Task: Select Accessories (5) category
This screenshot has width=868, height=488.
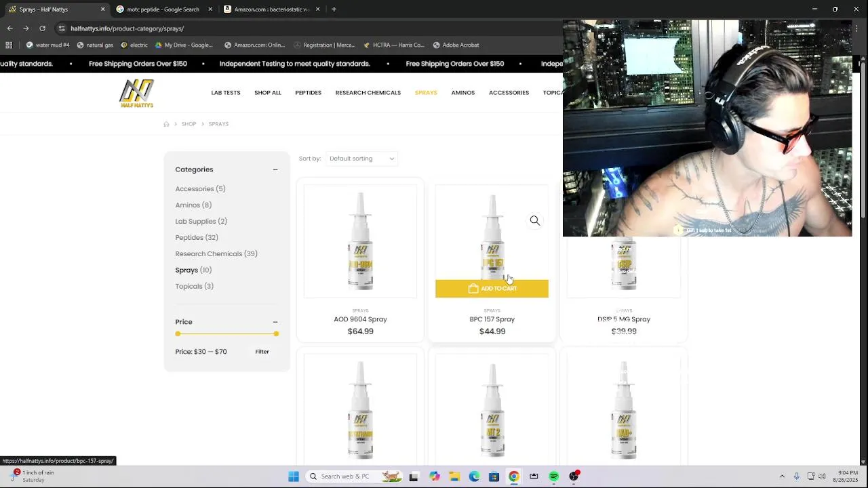Action: pyautogui.click(x=200, y=189)
